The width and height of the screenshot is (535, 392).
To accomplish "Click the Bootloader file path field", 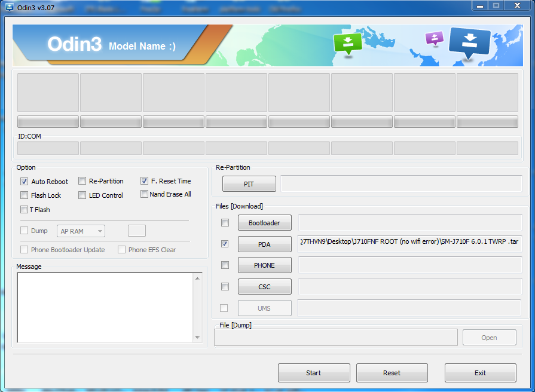I will [410, 222].
